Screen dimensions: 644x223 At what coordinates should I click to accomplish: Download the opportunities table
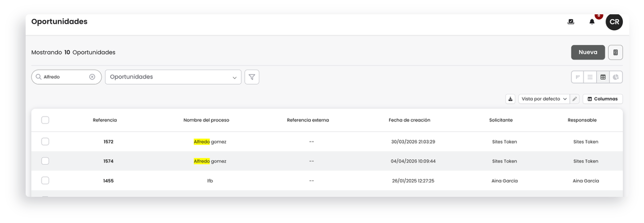tap(510, 99)
